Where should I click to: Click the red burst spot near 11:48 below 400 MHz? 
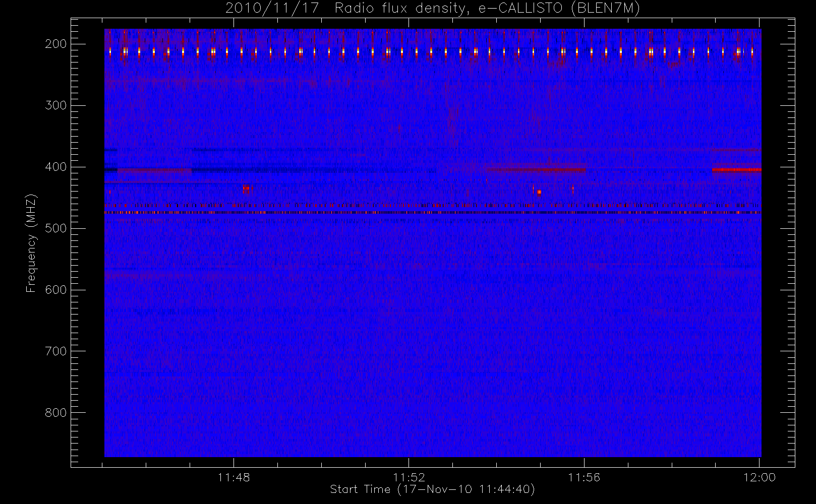pos(246,189)
